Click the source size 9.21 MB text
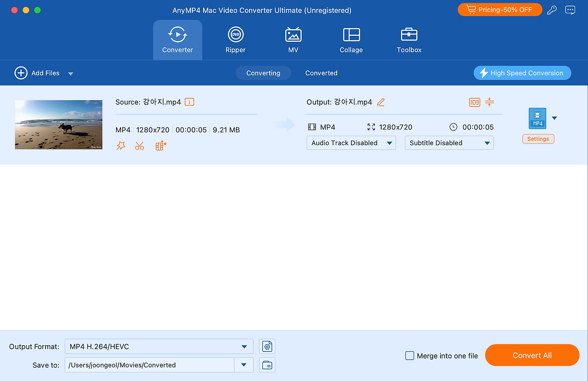Screen dimensions: 588x381 [226, 130]
